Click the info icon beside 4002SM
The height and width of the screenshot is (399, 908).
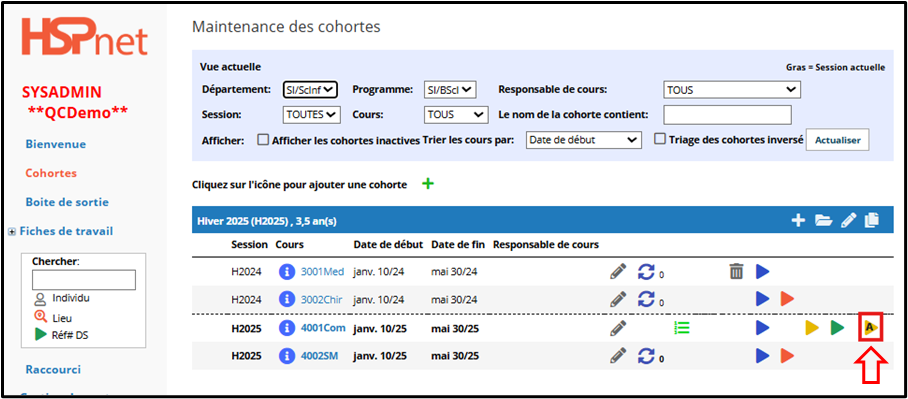[x=287, y=357]
